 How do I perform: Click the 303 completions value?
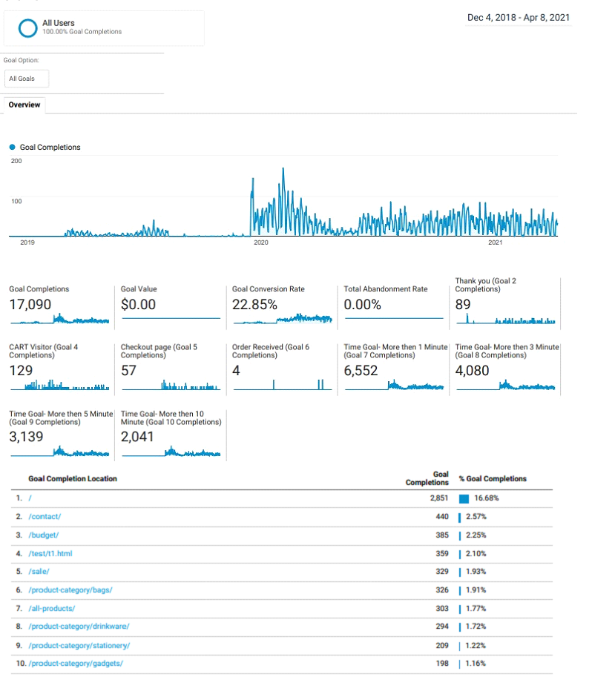click(x=442, y=609)
